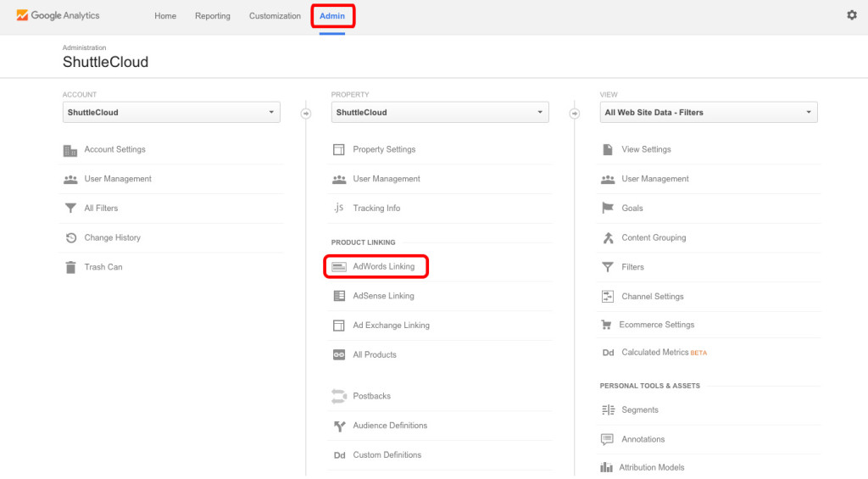Click the AdWords Linking card icon
Image resolution: width=868 pixels, height=479 pixels.
pyautogui.click(x=339, y=267)
